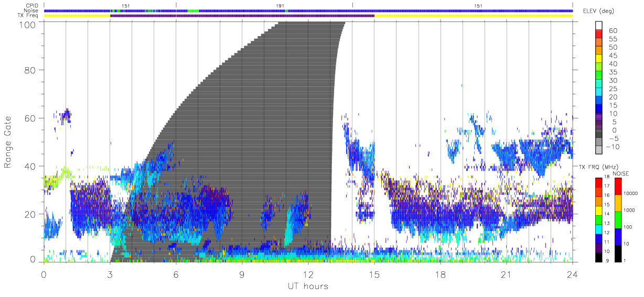Screen dimensions: 644x297
Task: Click the 'CPID' row label
Action: (x=31, y=6)
